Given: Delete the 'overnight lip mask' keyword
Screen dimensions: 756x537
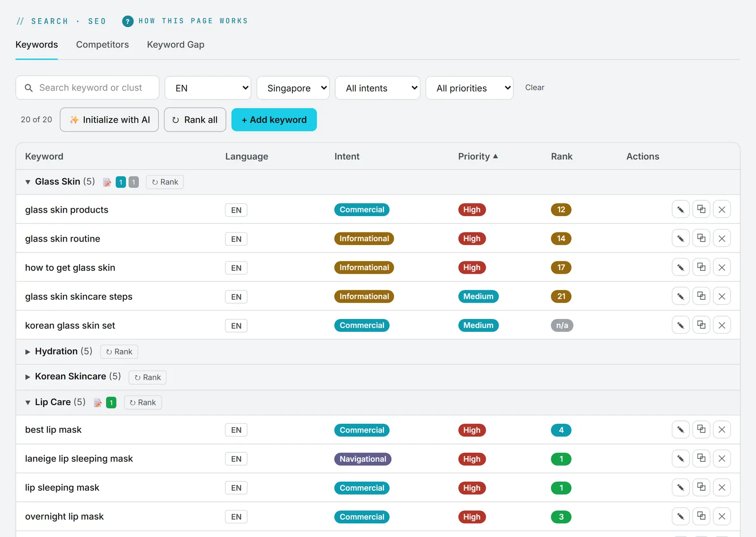Looking at the screenshot, I should pos(722,517).
